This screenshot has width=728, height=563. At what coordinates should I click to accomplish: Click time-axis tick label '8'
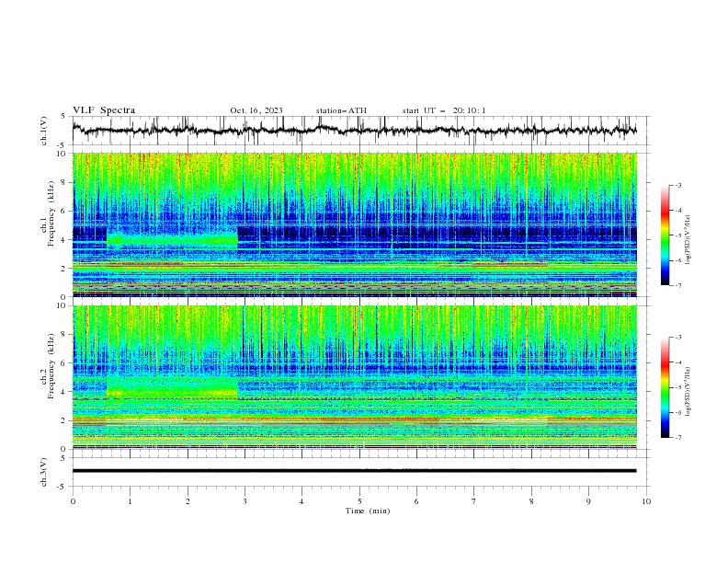(x=531, y=501)
